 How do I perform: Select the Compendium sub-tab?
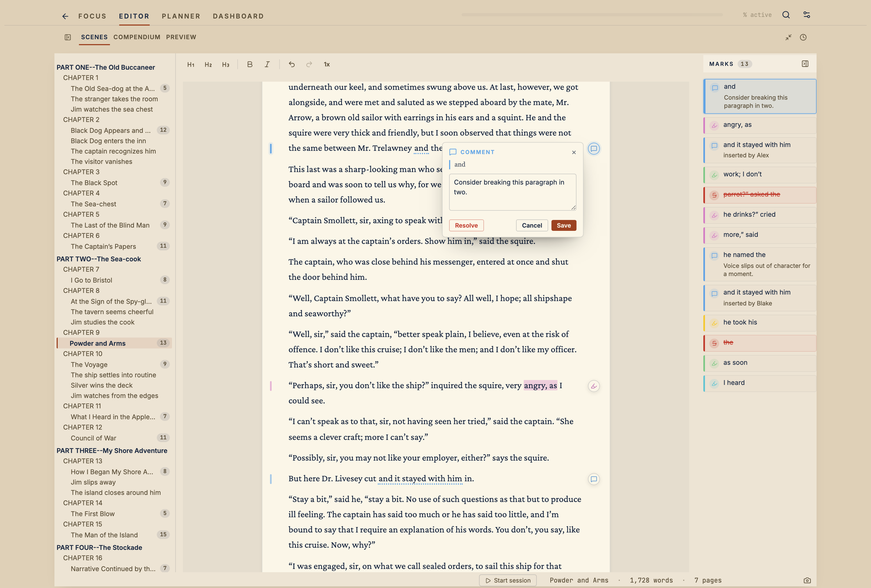(x=137, y=37)
